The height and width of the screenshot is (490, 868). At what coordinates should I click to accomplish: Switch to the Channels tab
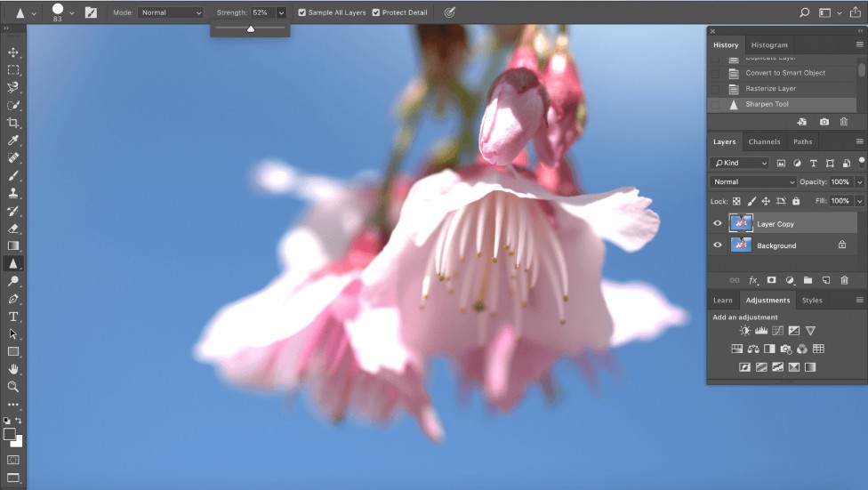click(764, 141)
